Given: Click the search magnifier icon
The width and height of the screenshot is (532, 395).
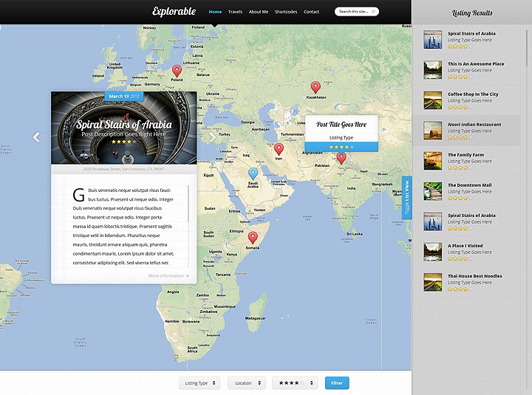Looking at the screenshot, I should point(373,12).
